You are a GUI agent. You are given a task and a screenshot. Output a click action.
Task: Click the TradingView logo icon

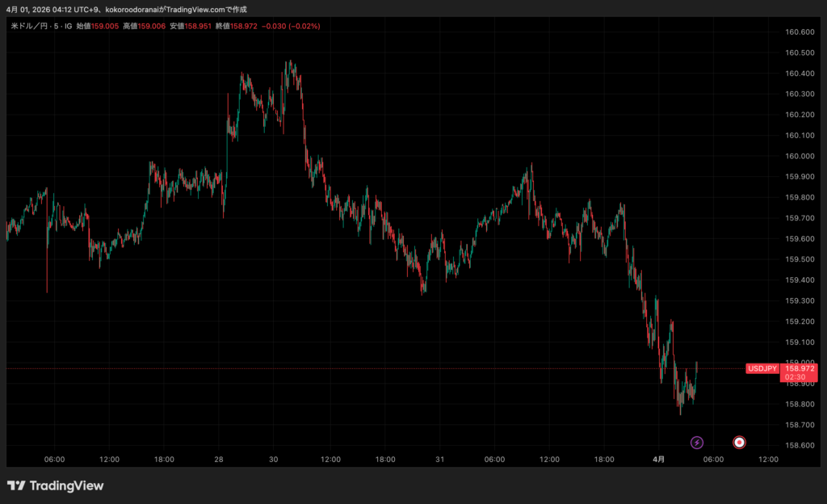point(15,485)
